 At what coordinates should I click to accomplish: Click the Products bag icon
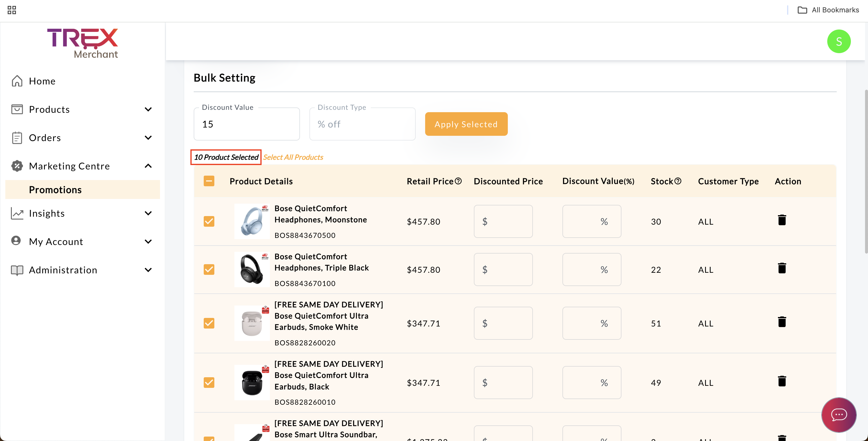coord(17,109)
